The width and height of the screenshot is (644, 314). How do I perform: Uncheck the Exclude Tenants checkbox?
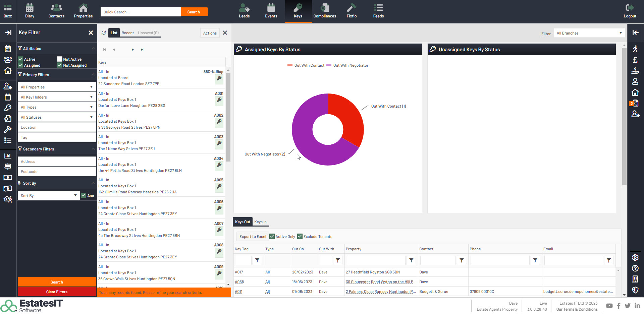pyautogui.click(x=300, y=236)
